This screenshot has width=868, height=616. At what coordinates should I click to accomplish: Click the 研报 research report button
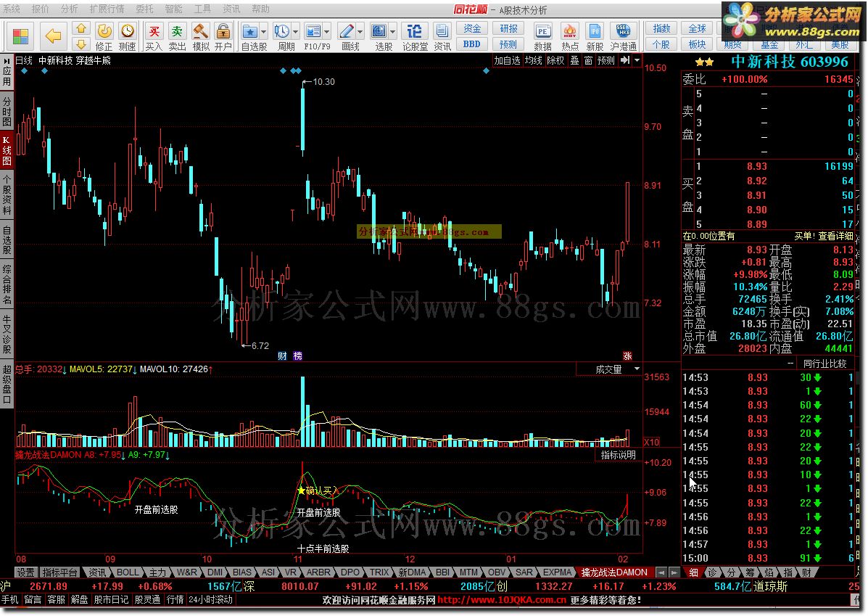509,28
